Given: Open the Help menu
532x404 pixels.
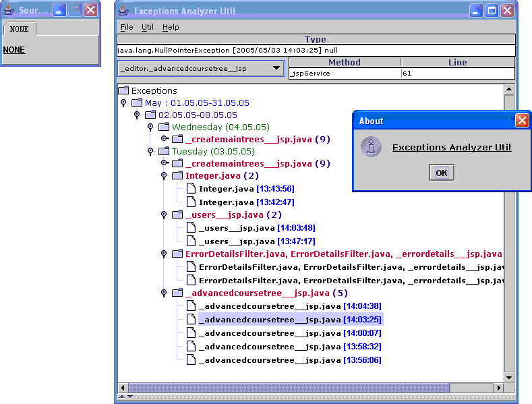Looking at the screenshot, I should pos(171,27).
